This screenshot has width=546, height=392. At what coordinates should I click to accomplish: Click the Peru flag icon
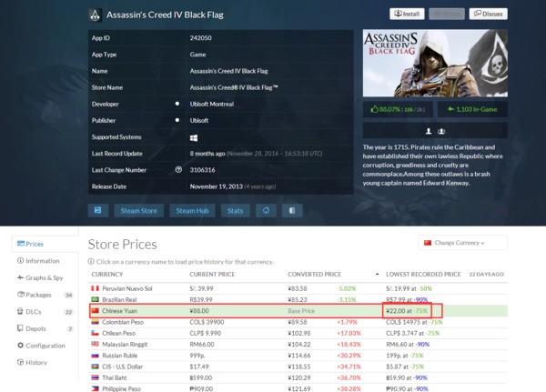95,288
